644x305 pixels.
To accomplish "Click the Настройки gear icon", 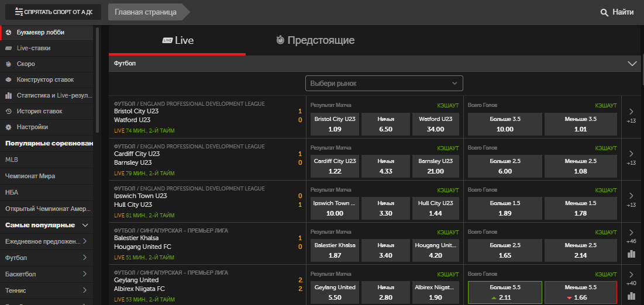I will click(x=8, y=127).
